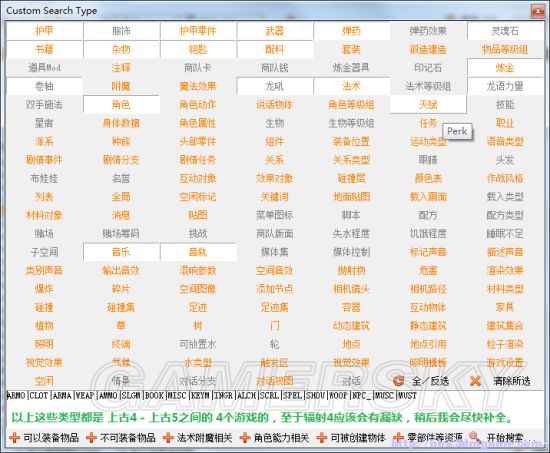550x453 pixels.
Task: Select the 爆炸 type
Action: [x=44, y=288]
